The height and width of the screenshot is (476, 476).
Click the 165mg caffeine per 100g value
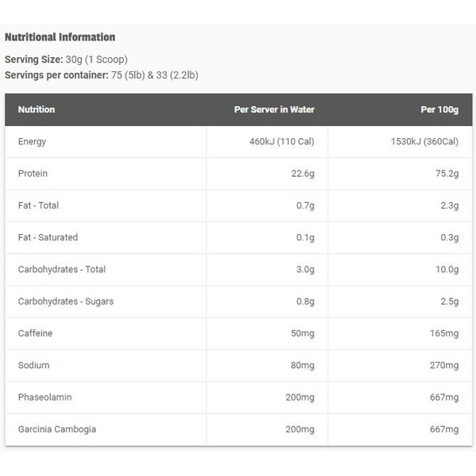click(x=444, y=333)
